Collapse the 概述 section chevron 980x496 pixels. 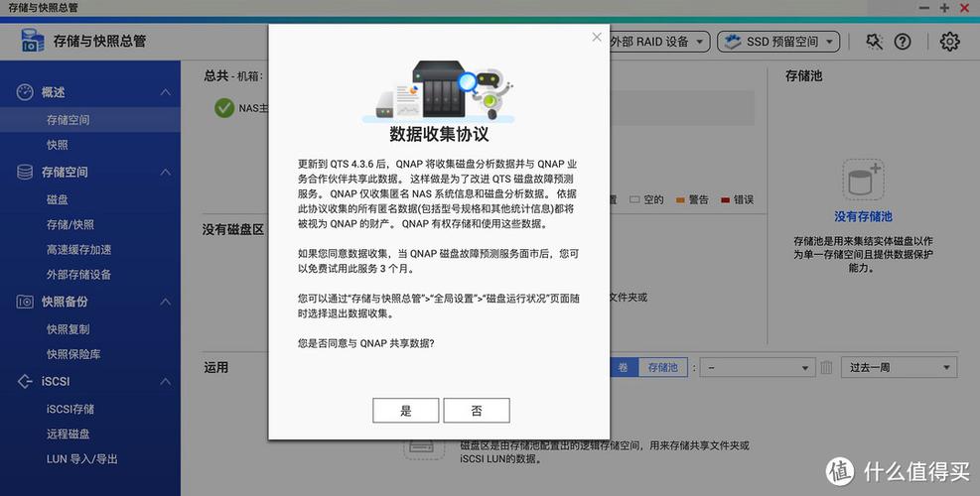[166, 92]
